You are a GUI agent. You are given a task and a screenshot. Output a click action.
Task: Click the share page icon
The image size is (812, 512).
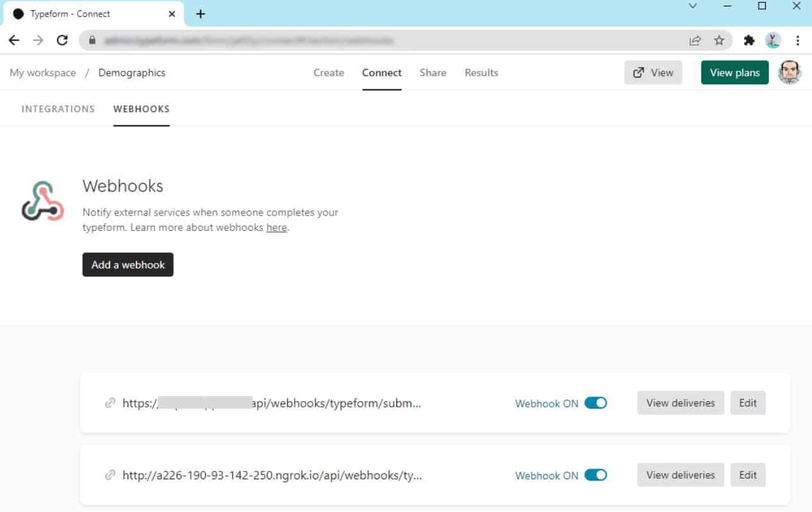tap(695, 40)
